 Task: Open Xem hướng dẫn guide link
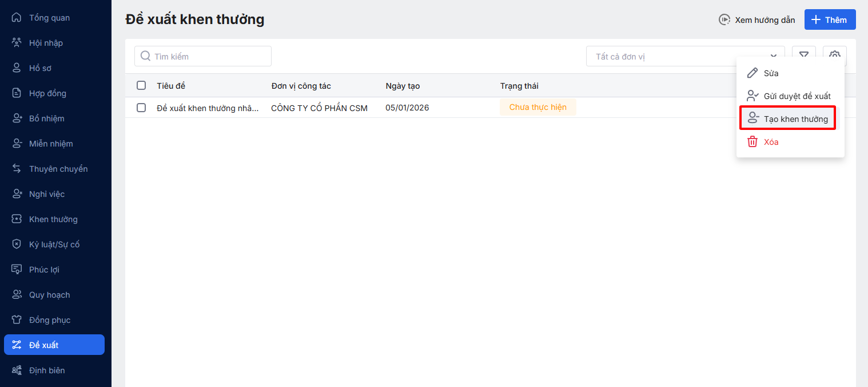coord(757,20)
